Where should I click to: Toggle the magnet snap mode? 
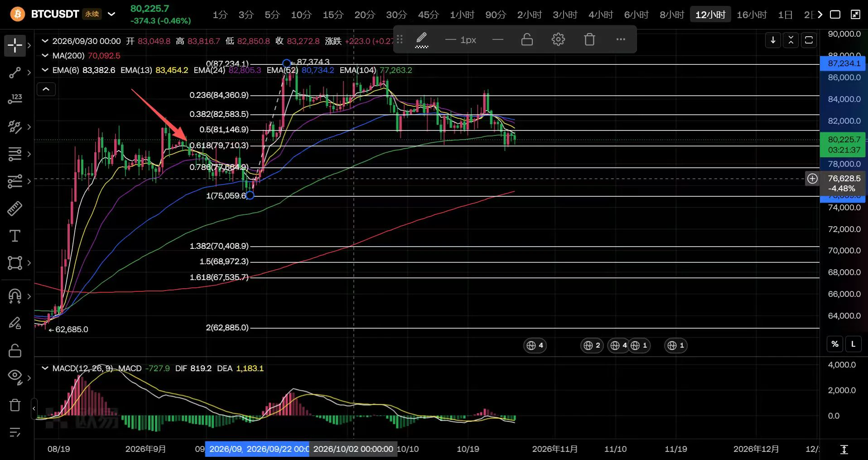(x=15, y=296)
